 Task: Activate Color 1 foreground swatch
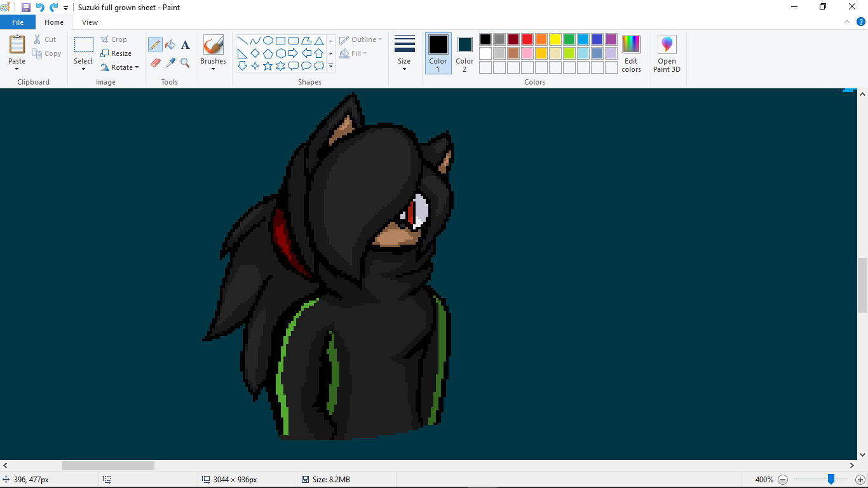[x=438, y=53]
